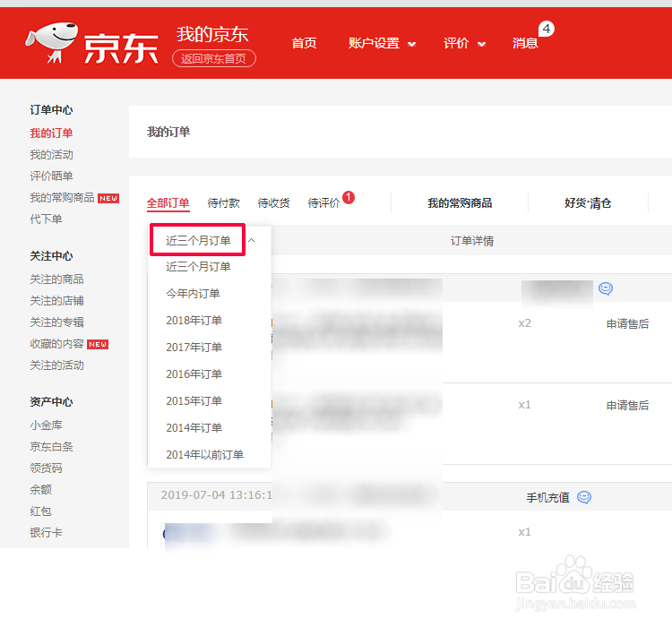Click the collapse chevron of order filter
This screenshot has height=627, width=672.
pyautogui.click(x=252, y=240)
